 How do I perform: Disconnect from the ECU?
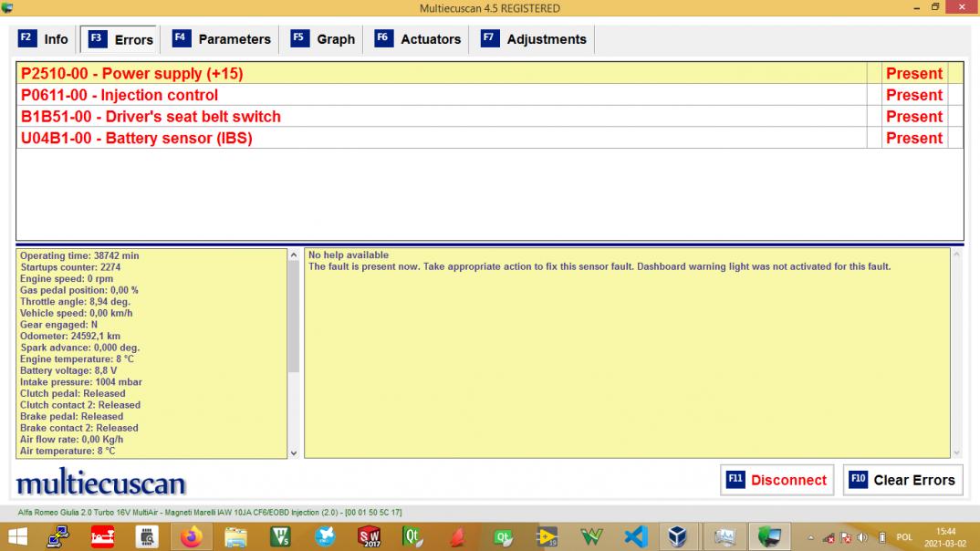point(777,480)
